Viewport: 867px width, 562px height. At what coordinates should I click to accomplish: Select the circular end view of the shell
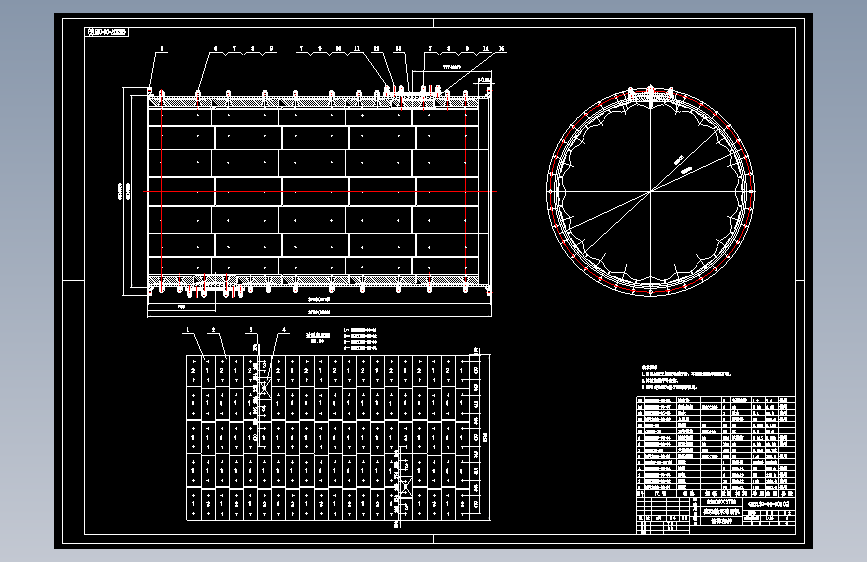[x=650, y=191]
